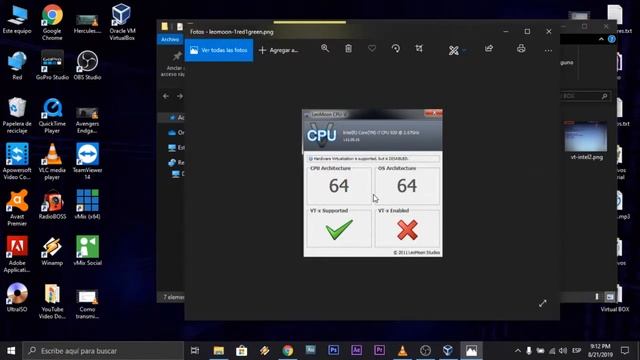Click 'Agregar a...' in Photos toolbar
This screenshot has height=360, width=640.
pos(279,50)
